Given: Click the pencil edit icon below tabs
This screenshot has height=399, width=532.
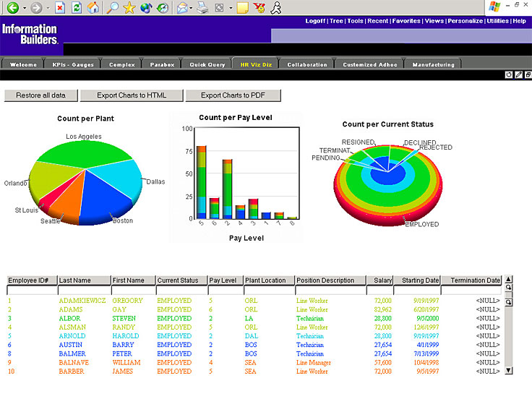Looking at the screenshot, I should (518, 74).
